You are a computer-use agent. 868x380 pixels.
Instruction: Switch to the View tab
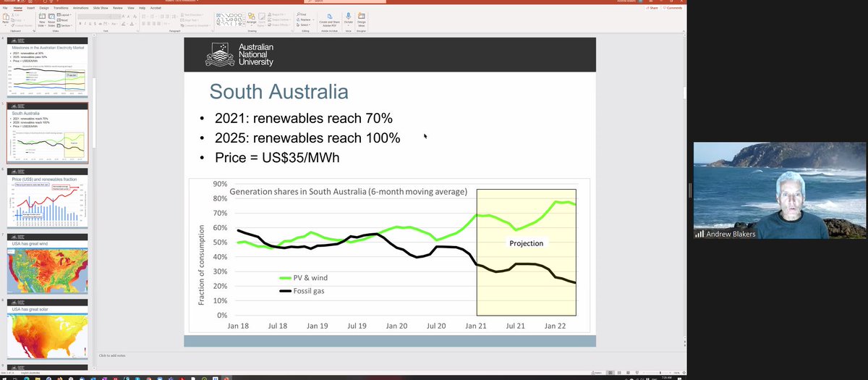pyautogui.click(x=131, y=8)
